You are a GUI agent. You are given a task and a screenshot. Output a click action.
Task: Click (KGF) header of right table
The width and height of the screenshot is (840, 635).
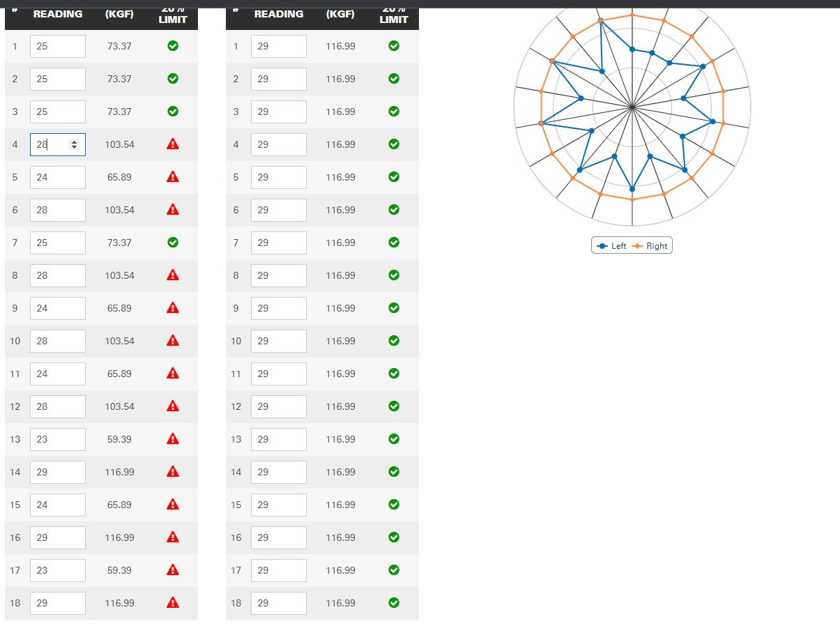pyautogui.click(x=340, y=14)
